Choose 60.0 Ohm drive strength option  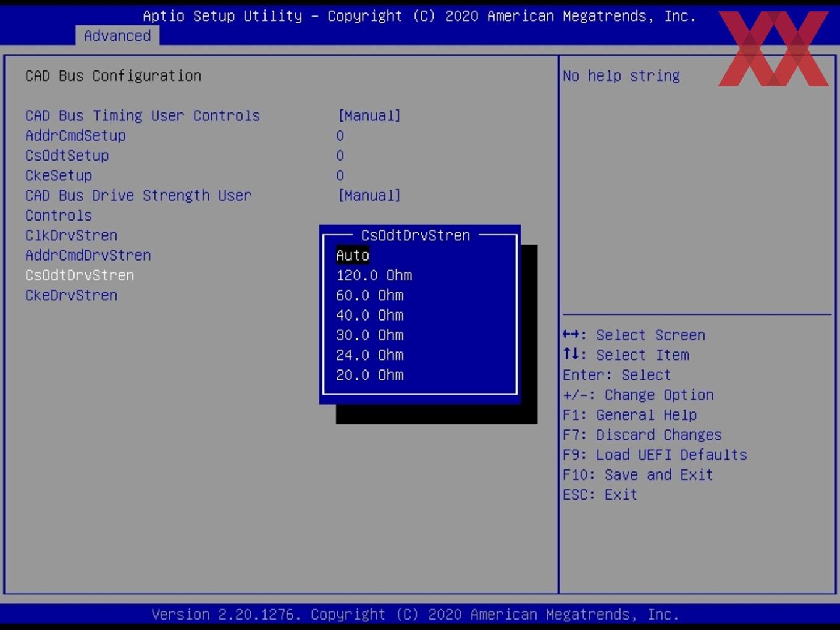point(370,295)
